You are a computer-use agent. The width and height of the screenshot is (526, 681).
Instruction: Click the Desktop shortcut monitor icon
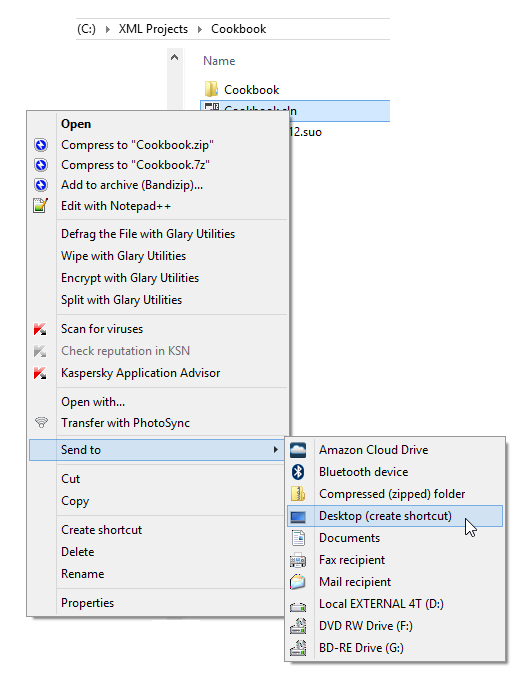pos(298,516)
